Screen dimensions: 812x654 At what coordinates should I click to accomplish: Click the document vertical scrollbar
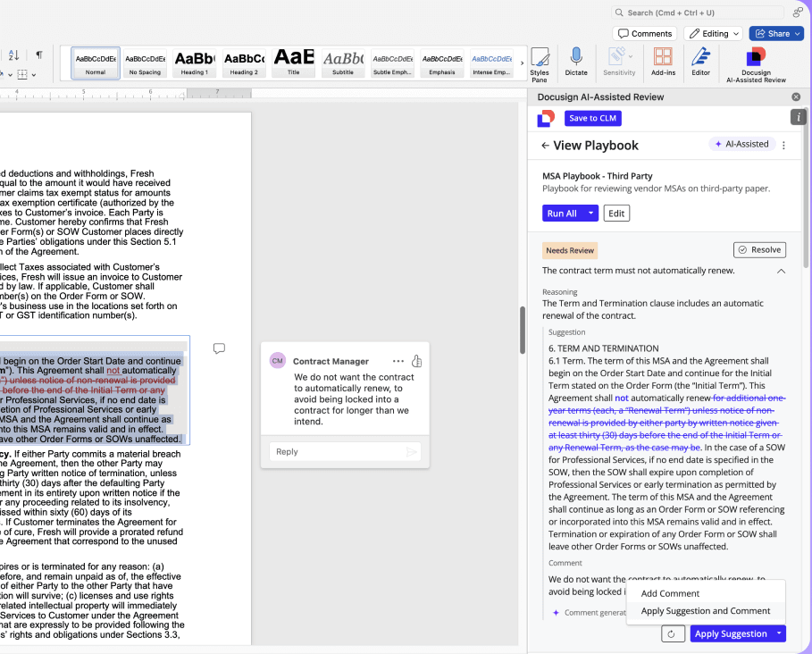point(523,331)
